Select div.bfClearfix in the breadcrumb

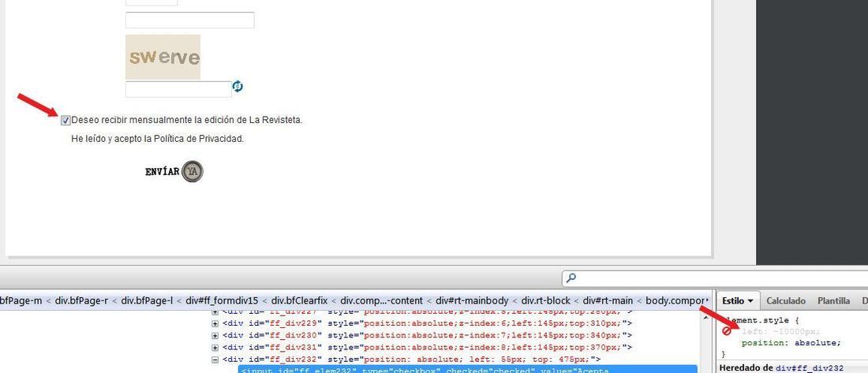(x=300, y=300)
